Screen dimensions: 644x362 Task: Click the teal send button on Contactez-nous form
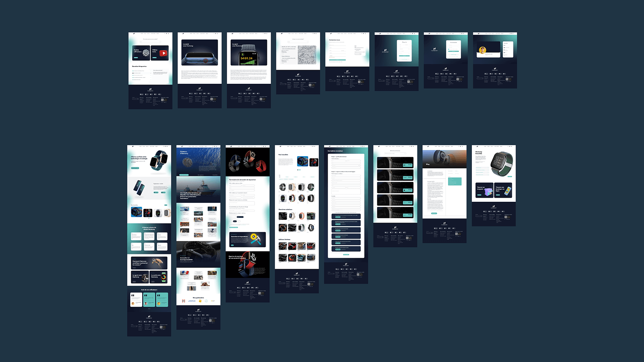coord(337,60)
